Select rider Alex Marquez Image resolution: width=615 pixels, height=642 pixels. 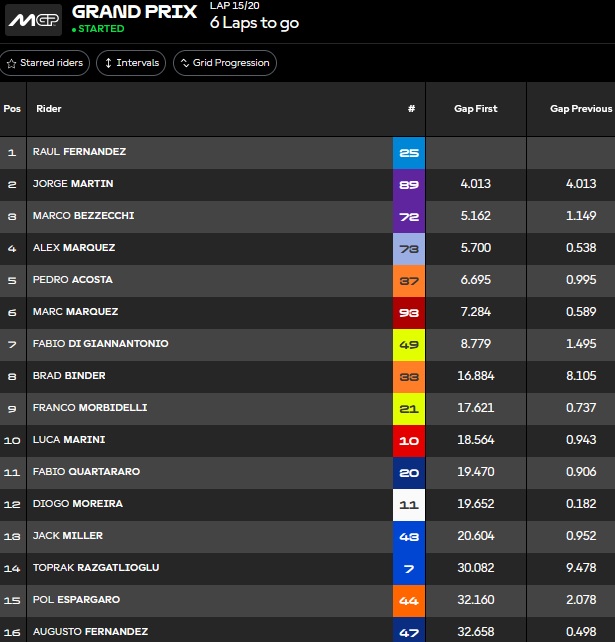tap(74, 247)
